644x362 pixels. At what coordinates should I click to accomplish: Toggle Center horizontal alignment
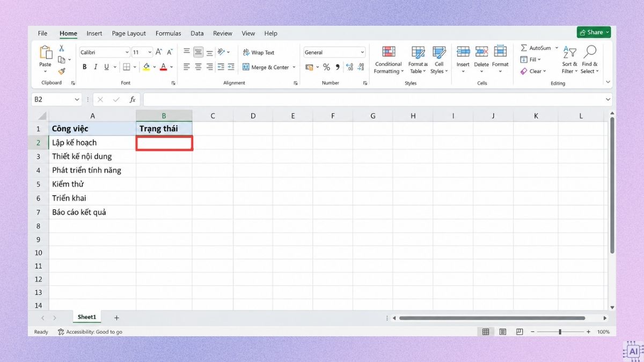point(198,67)
